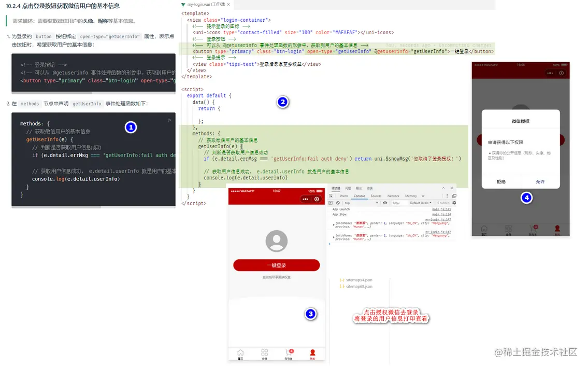The width and height of the screenshot is (588, 368).
Task: Open the three-dot capsule menu in authorization simulator
Action: click(x=550, y=73)
